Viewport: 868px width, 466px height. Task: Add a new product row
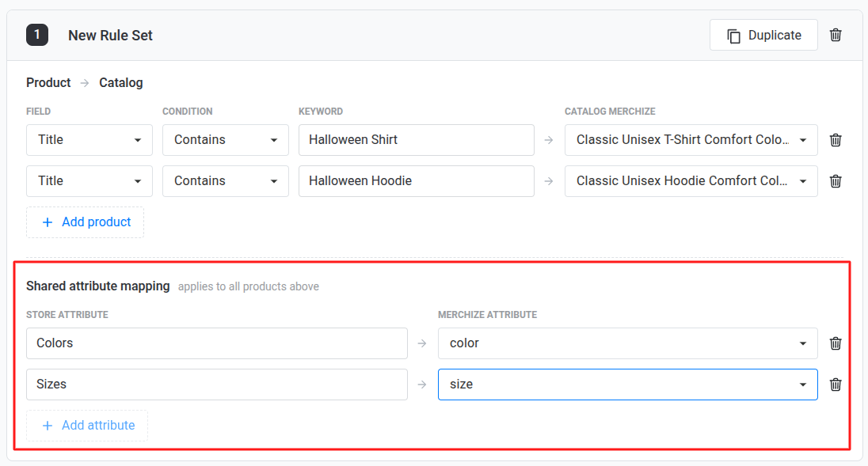86,222
